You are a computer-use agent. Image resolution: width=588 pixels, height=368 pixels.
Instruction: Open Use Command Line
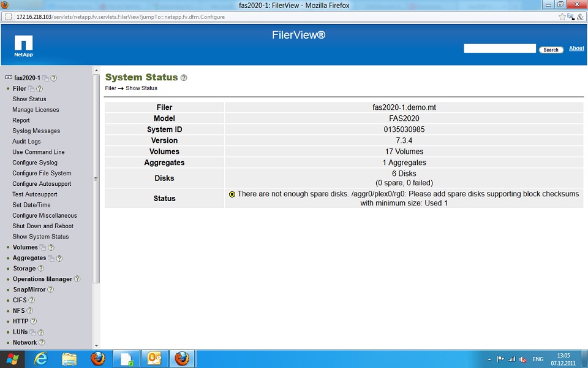[38, 151]
